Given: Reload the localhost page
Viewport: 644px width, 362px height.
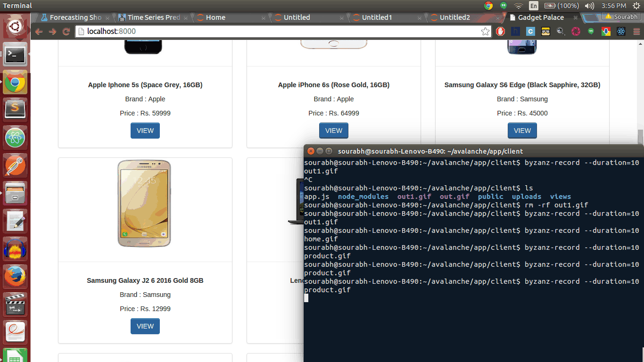Looking at the screenshot, I should [66, 32].
